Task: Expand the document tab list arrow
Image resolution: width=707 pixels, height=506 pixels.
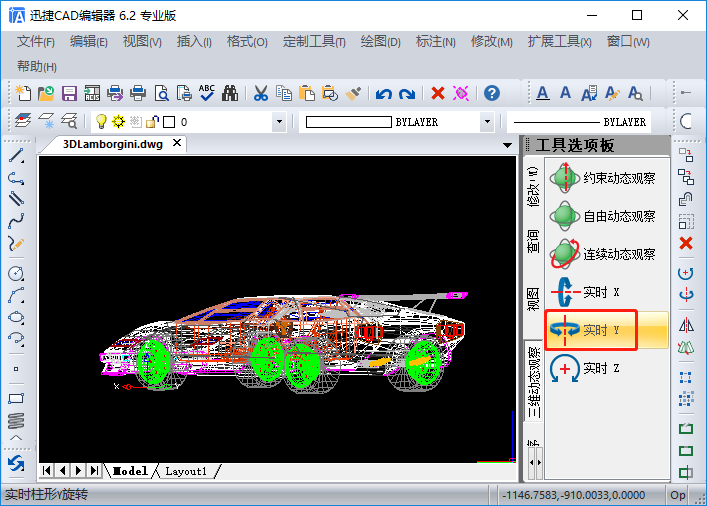Action: coord(507,145)
